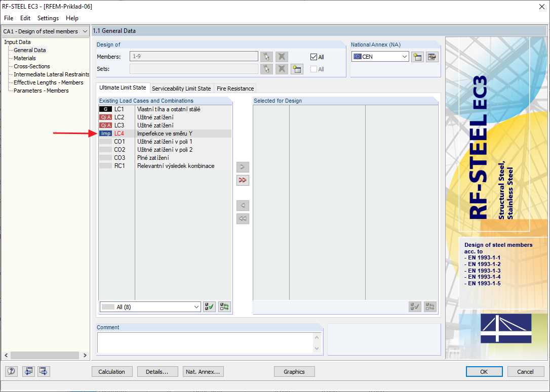Image resolution: width=550 pixels, height=392 pixels.
Task: Create a new set of members icon
Action: point(297,69)
